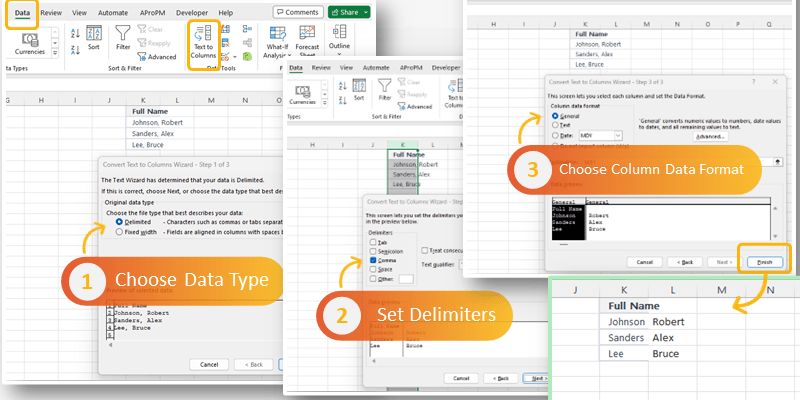Image resolution: width=800 pixels, height=400 pixels.
Task: Click the Help question mark in Step 3 wizard
Action: click(754, 82)
